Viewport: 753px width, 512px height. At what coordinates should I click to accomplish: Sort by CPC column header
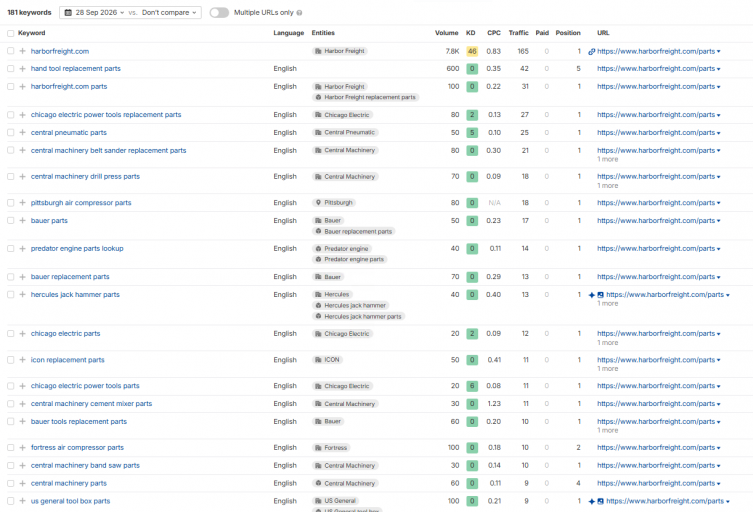[494, 33]
